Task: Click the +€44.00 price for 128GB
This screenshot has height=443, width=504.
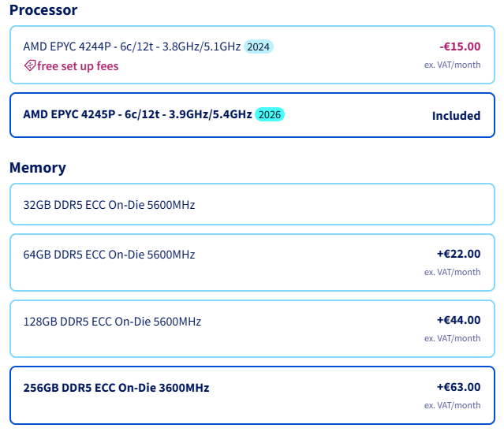Action: [x=458, y=320]
